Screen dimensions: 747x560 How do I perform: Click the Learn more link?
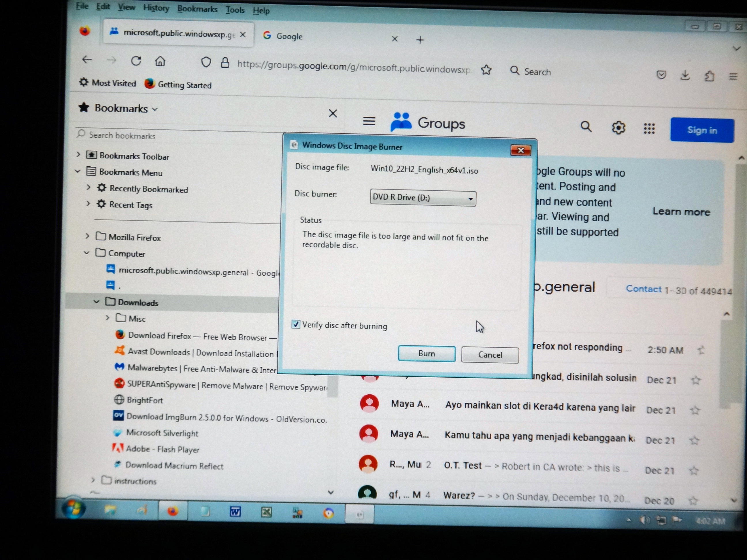tap(681, 212)
